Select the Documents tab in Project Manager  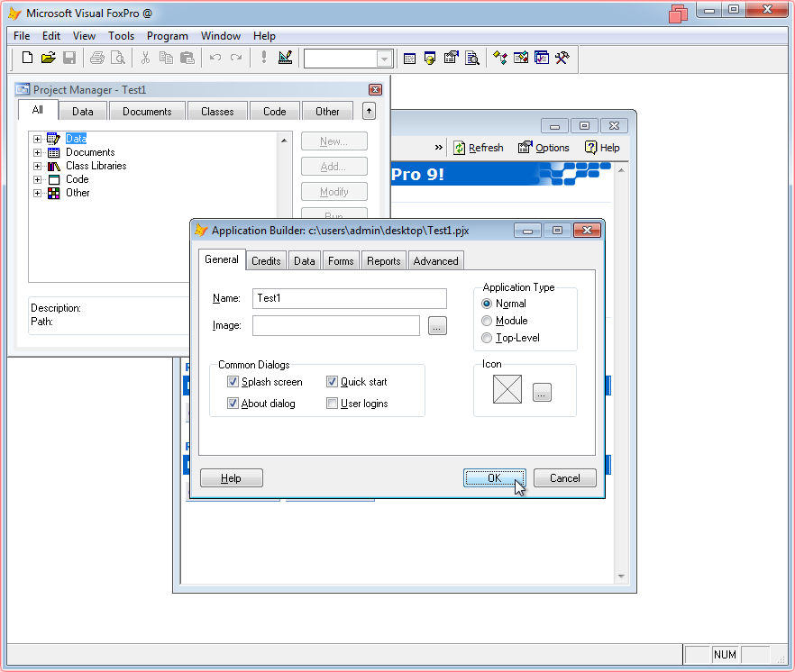tap(147, 111)
